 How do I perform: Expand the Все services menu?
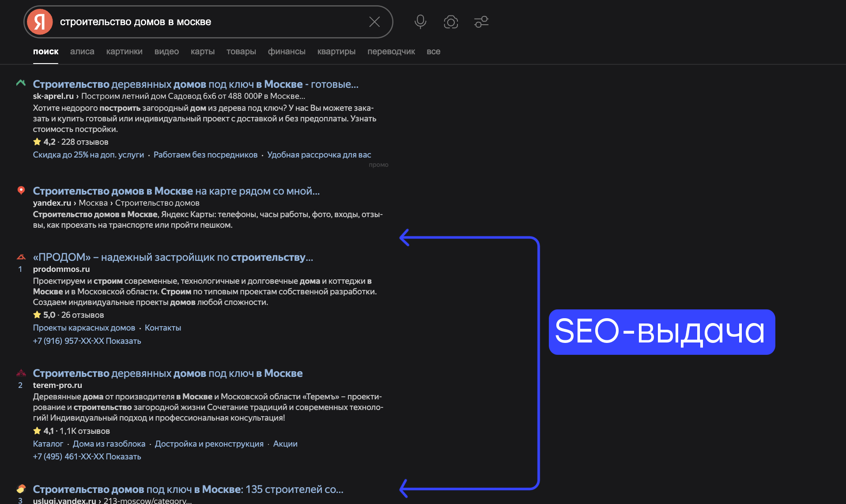coord(433,52)
